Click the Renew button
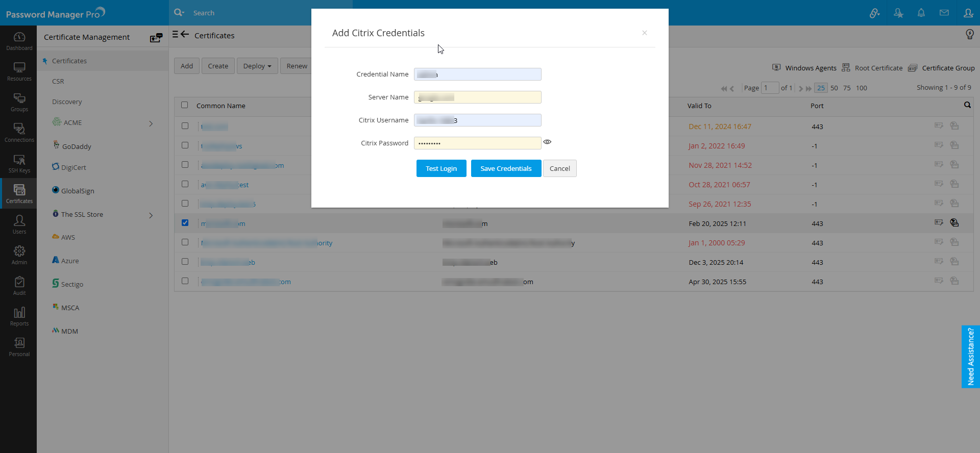The image size is (980, 453). pos(297,66)
